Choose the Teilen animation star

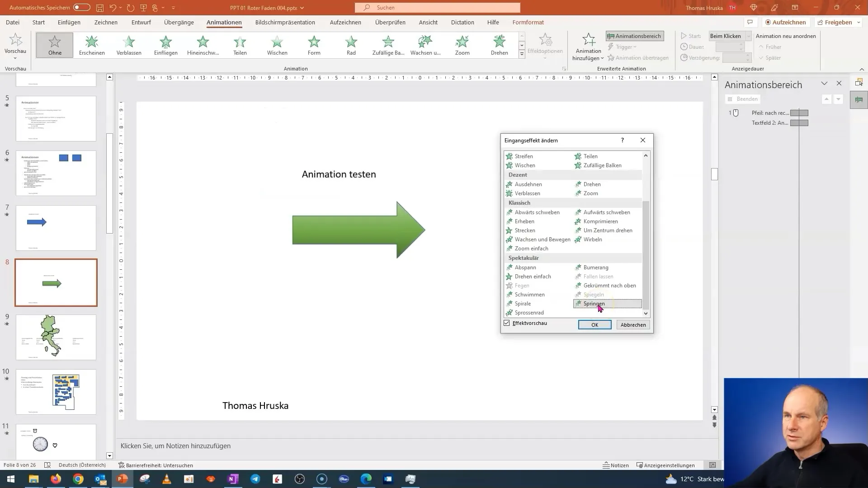pyautogui.click(x=240, y=45)
